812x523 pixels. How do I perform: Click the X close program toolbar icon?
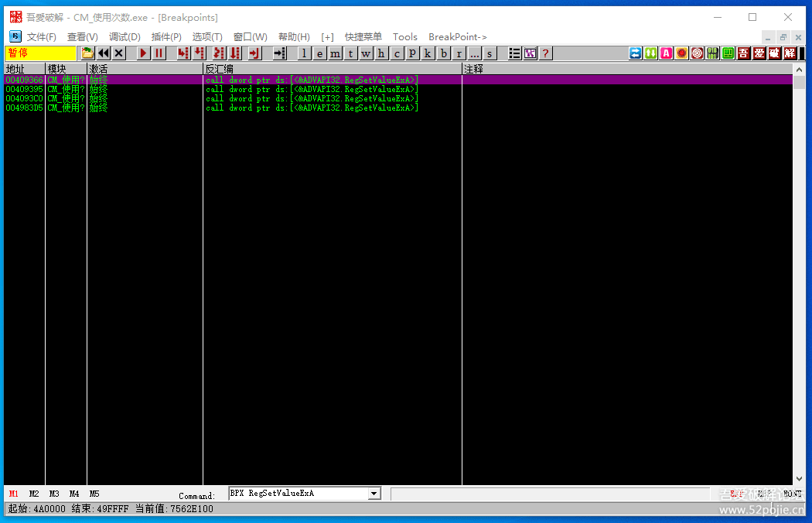(x=119, y=53)
